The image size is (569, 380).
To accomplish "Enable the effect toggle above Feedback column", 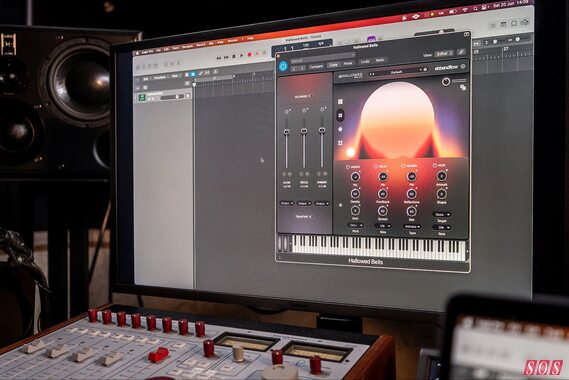I will [376, 166].
